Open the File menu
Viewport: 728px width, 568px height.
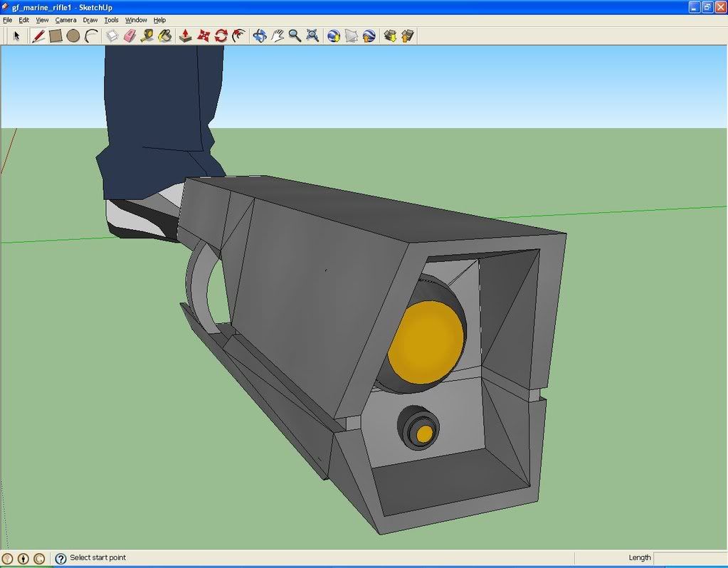tap(7, 20)
